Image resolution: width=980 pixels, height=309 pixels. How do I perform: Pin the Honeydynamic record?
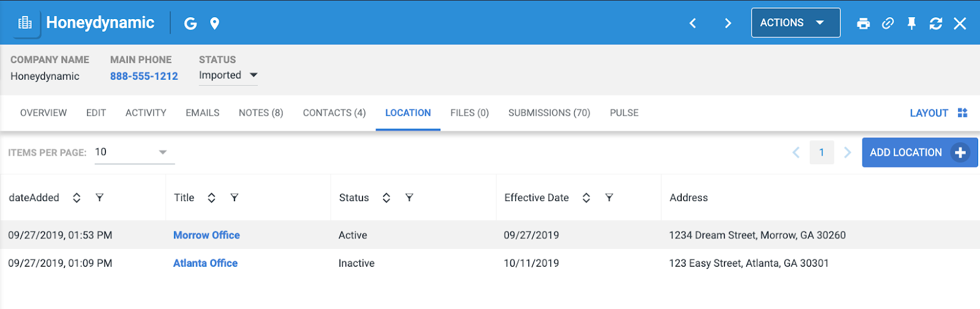(911, 23)
